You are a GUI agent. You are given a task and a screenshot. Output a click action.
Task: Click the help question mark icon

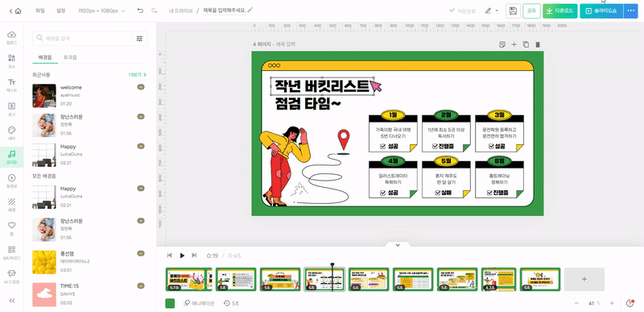630,303
